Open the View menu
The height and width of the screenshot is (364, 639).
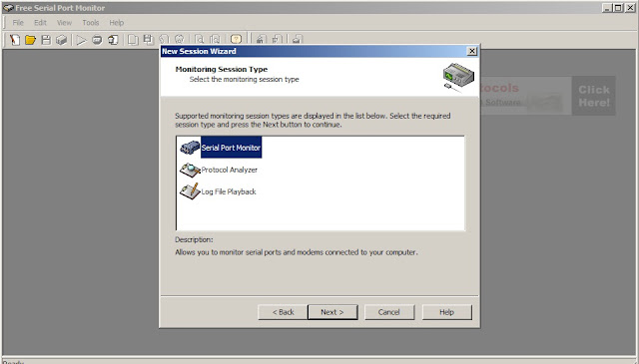click(x=64, y=23)
